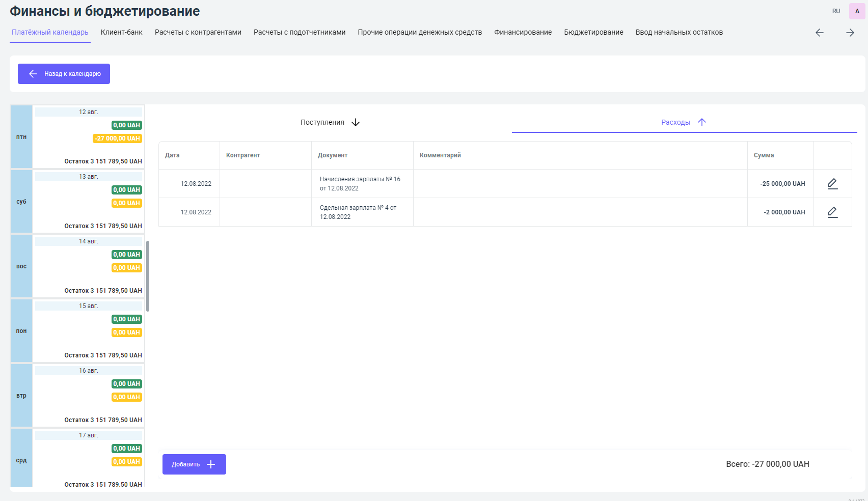Switch language via RU selector
Viewport: 868px width, 501px height.
tap(836, 11)
